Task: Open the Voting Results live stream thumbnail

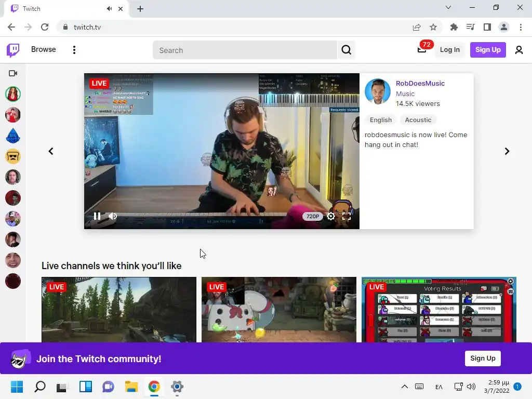Action: (439, 310)
